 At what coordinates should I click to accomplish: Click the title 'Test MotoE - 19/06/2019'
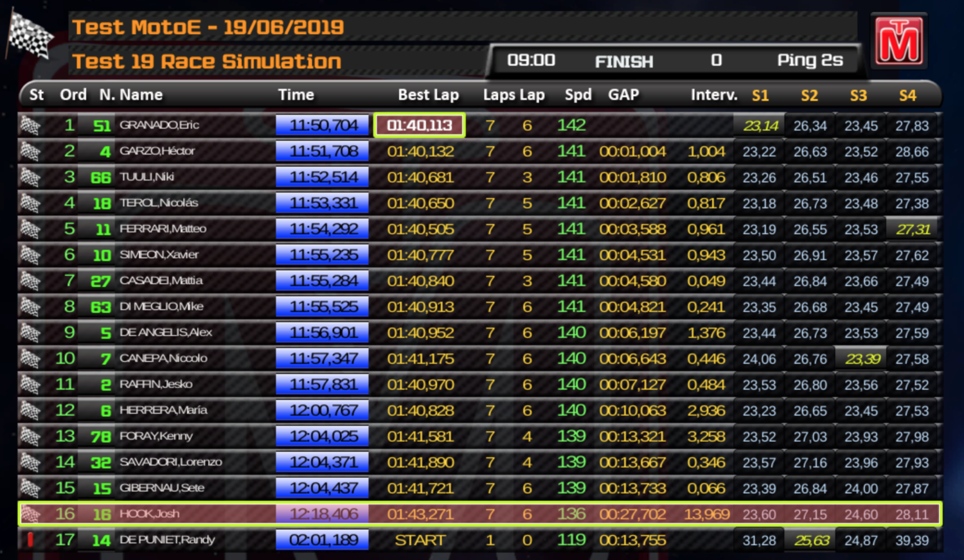click(x=208, y=27)
